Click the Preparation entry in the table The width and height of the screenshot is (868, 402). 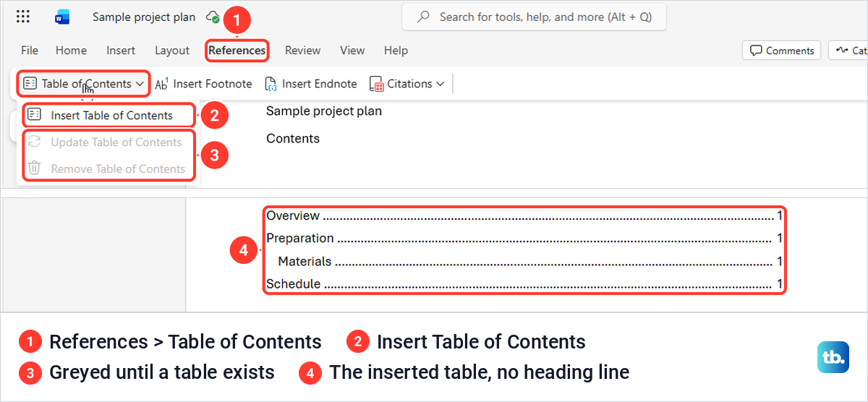(x=524, y=238)
